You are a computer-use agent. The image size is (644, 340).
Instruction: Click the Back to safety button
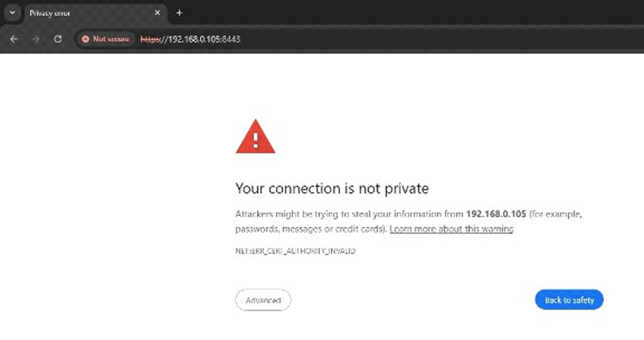[569, 300]
